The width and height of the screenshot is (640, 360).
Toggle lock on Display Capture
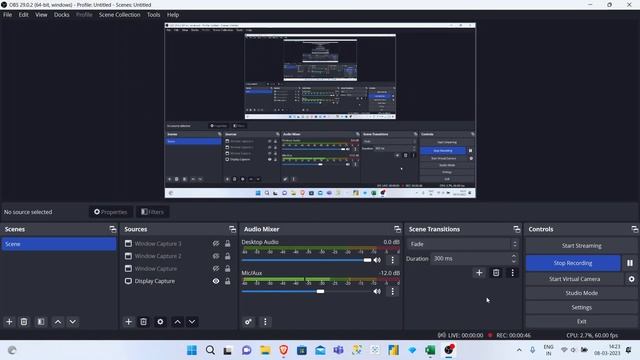[228, 281]
